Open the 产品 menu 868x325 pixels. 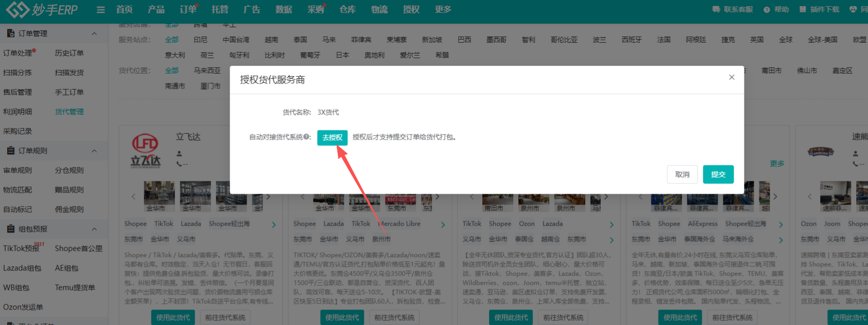pyautogui.click(x=156, y=9)
